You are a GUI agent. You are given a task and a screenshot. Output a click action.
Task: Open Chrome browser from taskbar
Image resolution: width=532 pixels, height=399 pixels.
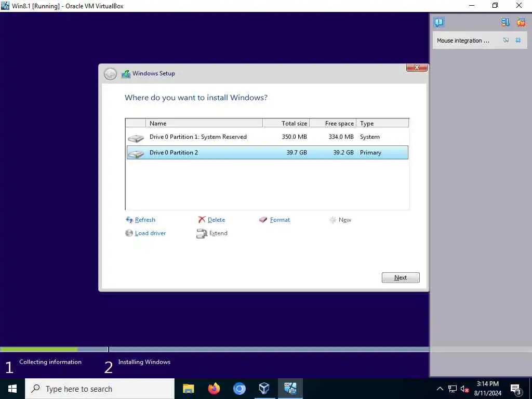point(239,389)
